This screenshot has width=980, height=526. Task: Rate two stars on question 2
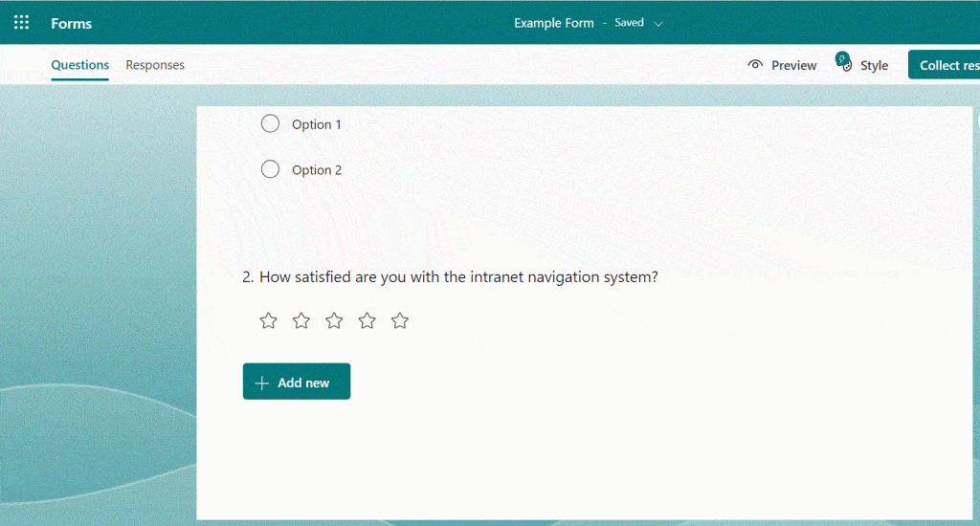tap(301, 320)
